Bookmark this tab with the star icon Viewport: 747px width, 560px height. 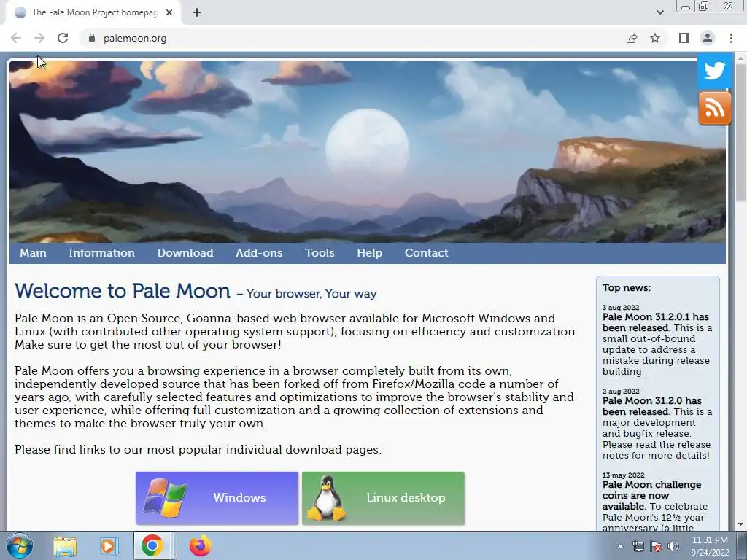655,38
